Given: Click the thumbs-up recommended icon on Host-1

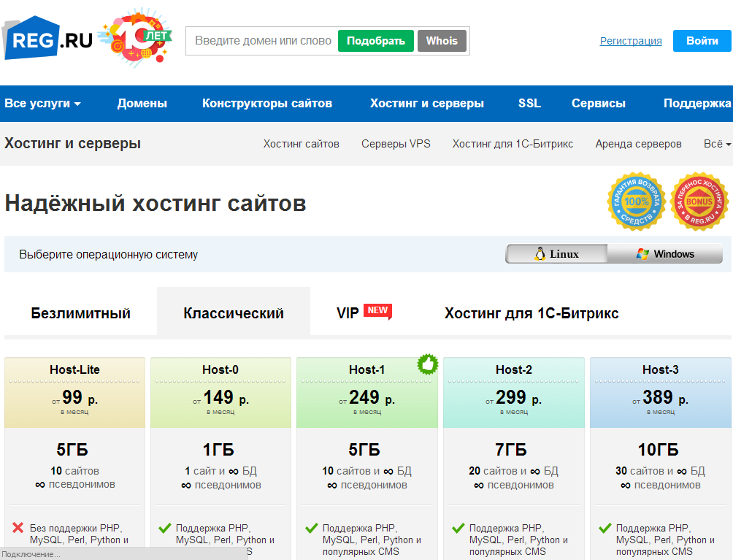Looking at the screenshot, I should 427,364.
